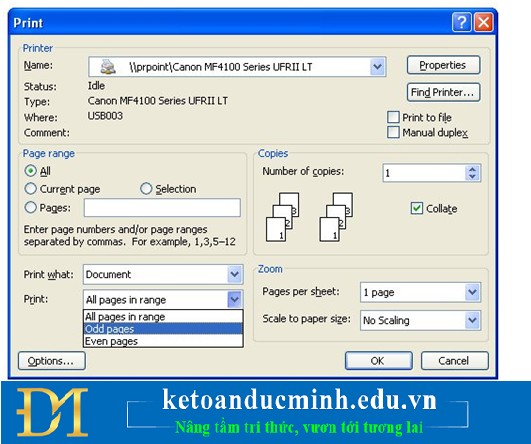The image size is (531, 444).
Task: Click the Properties button
Action: (x=443, y=65)
